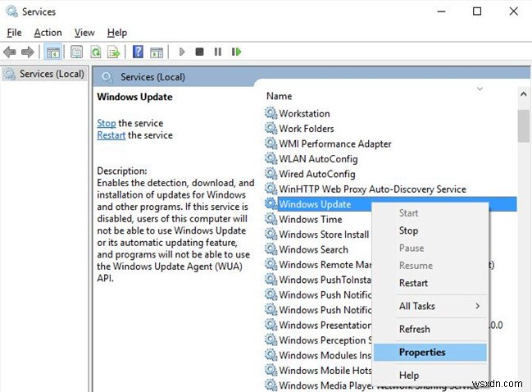Click the Services (Local) pane header
The image size is (532, 392).
[x=152, y=77]
